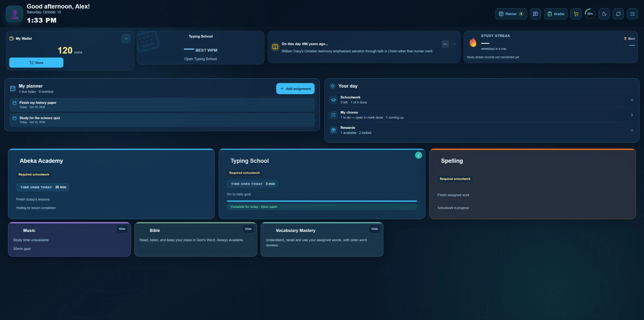Toggle dark mode moon icon
This screenshot has height=320, width=644.
tap(604, 14)
